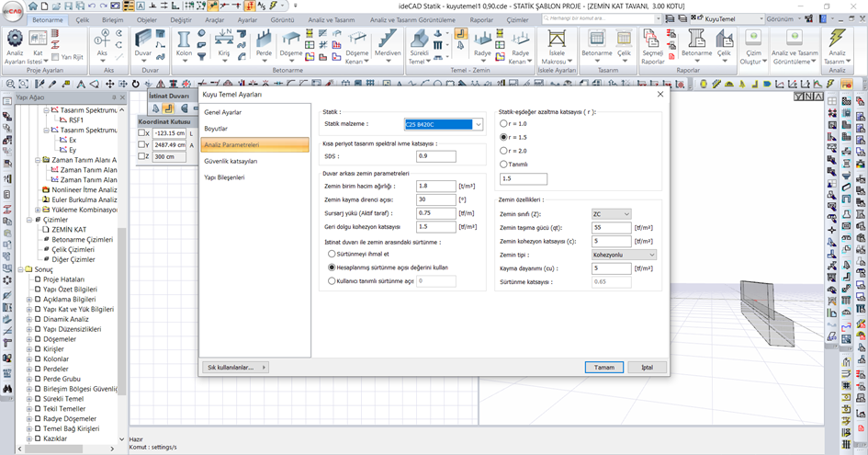Toggle the Y coordinate checkbox
Image resolution: width=868 pixels, height=455 pixels.
(141, 144)
